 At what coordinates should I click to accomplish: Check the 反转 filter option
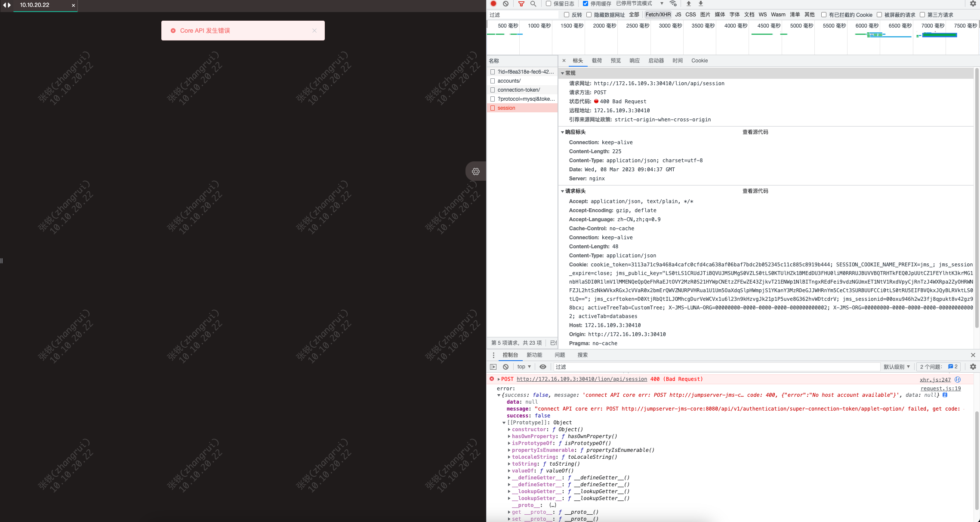pos(566,14)
